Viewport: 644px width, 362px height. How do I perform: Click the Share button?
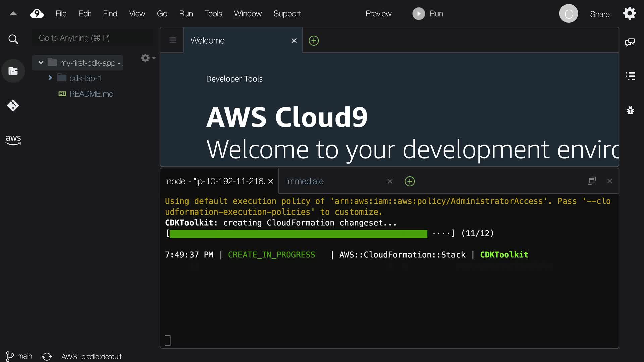[x=599, y=14]
